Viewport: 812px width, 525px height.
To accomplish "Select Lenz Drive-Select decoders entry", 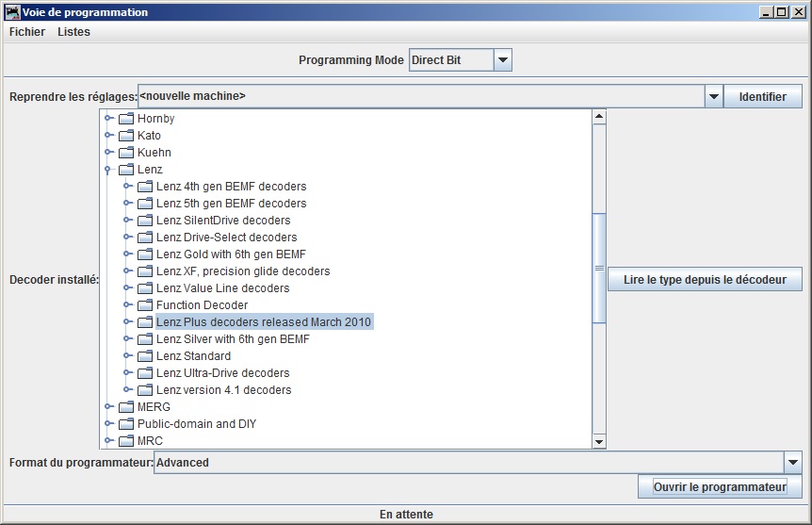I will (227, 238).
